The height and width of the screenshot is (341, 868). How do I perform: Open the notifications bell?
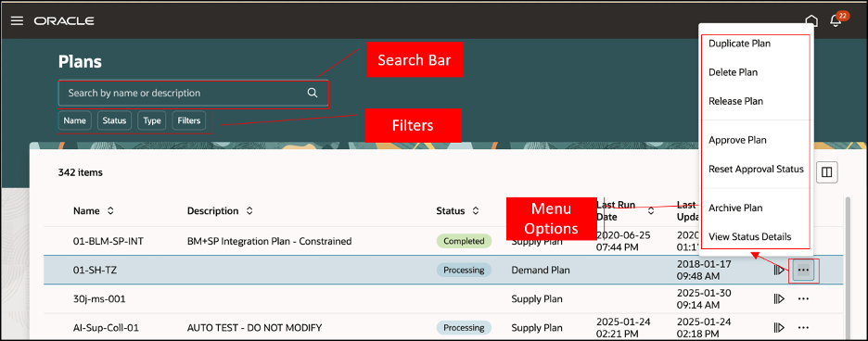click(x=836, y=21)
